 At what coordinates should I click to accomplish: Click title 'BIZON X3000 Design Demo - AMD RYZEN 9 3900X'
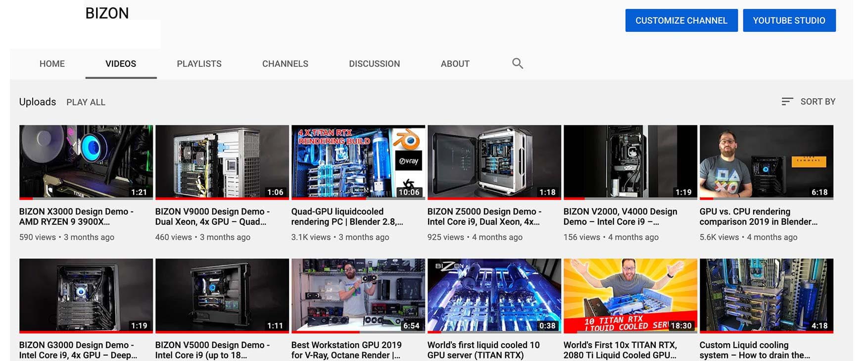77,217
